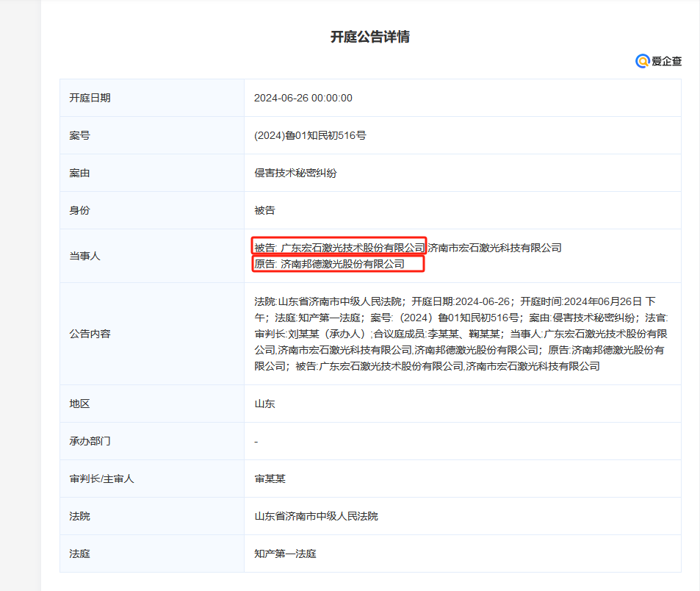Click the 公告内容 label cell
The width and height of the screenshot is (700, 591).
(152, 334)
